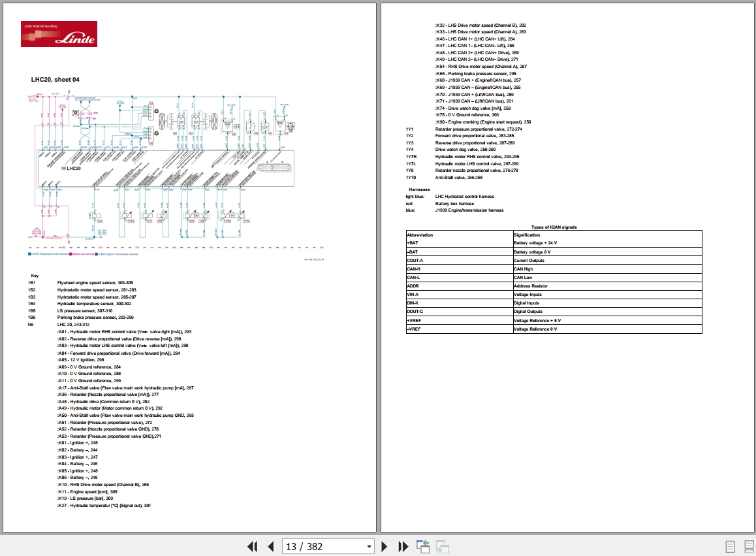This screenshot has width=756, height=556.
Task: Click the 'Address Resistor' table cell
Action: 608,286
